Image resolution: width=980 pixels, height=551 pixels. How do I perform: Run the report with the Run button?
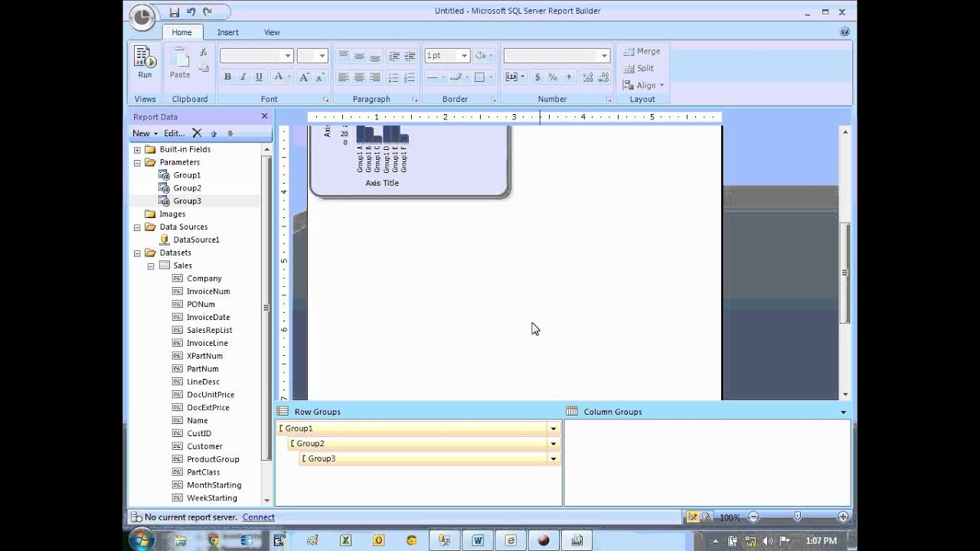(x=145, y=62)
